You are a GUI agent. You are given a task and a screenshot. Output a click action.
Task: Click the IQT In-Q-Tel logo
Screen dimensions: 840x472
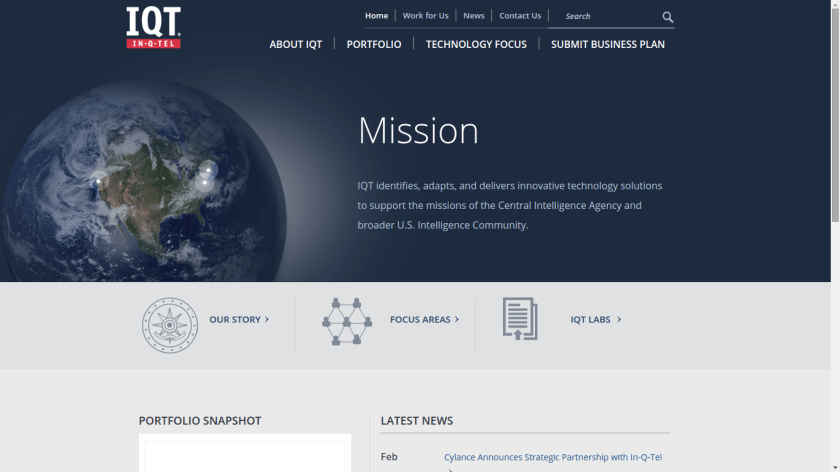(153, 27)
